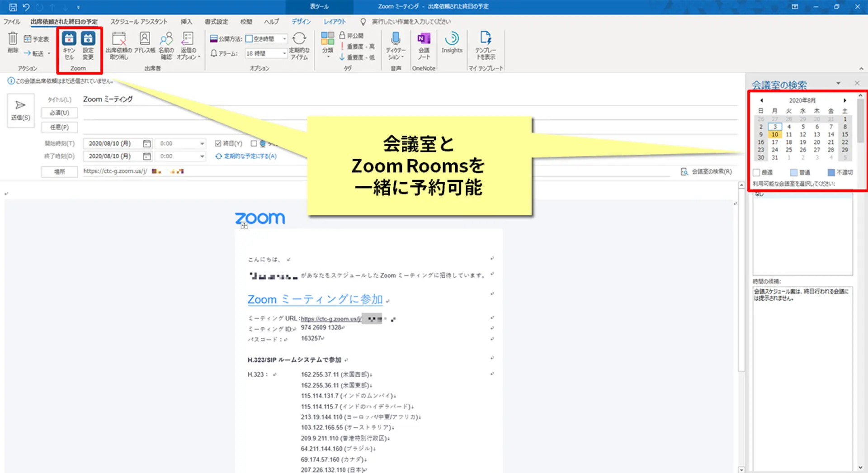Click テンプレートを表示 (View Templates) icon
Screen dimensions: 868x473
486,38
